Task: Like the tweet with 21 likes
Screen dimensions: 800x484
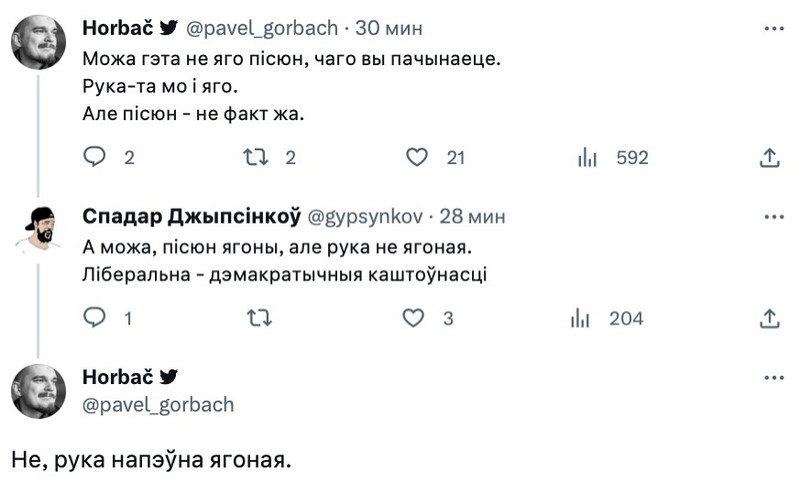Action: coord(417,157)
